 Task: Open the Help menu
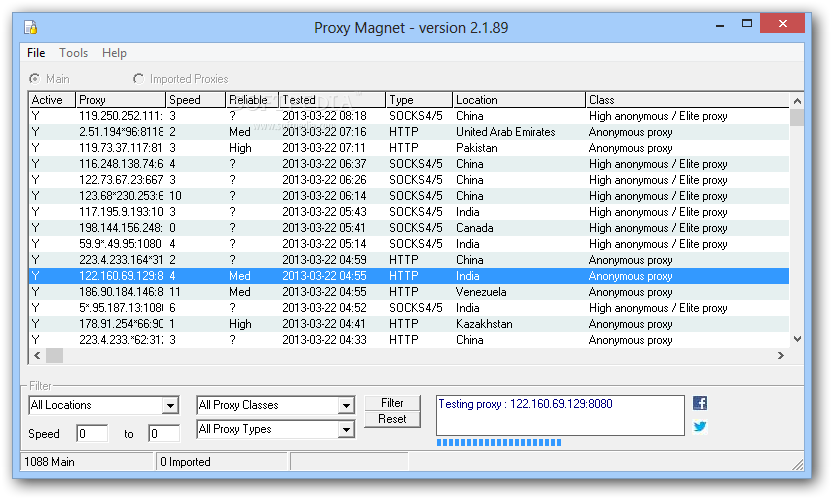[114, 53]
